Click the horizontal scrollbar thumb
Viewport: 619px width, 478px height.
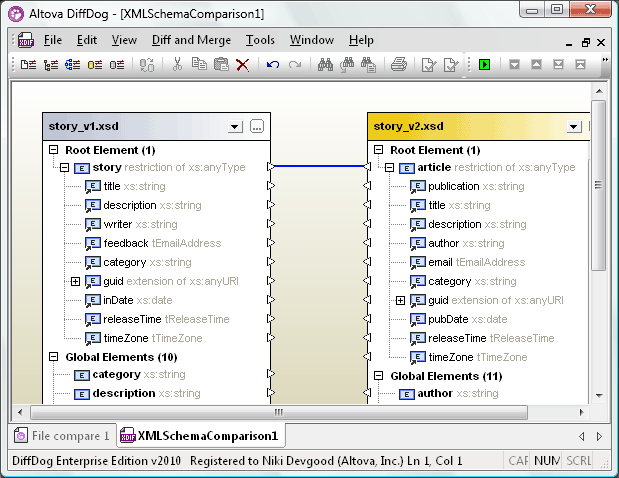279,412
